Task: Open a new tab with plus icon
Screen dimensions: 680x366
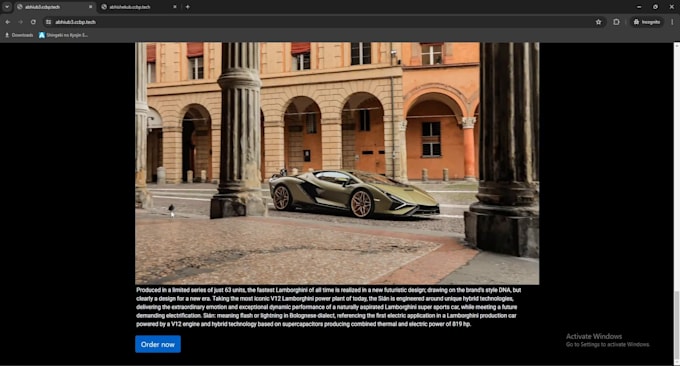Action: [187, 7]
